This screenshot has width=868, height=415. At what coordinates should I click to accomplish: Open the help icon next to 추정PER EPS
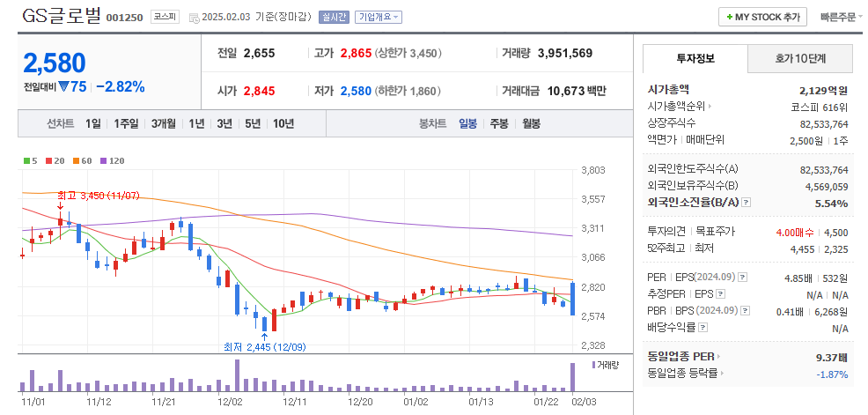(x=719, y=294)
